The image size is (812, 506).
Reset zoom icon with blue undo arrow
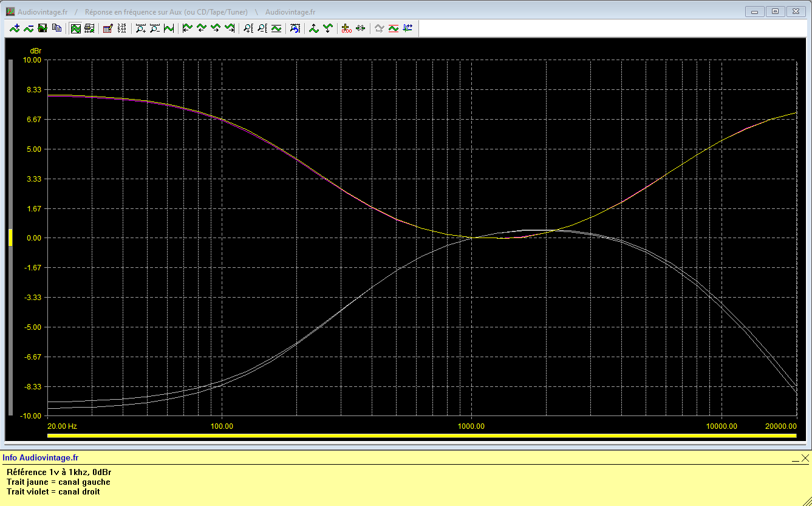295,28
